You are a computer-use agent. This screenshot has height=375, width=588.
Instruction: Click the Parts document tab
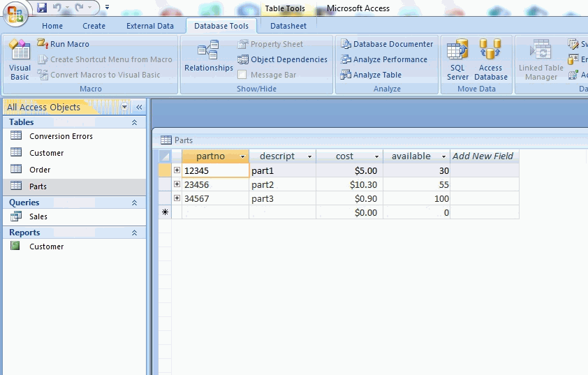[177, 140]
